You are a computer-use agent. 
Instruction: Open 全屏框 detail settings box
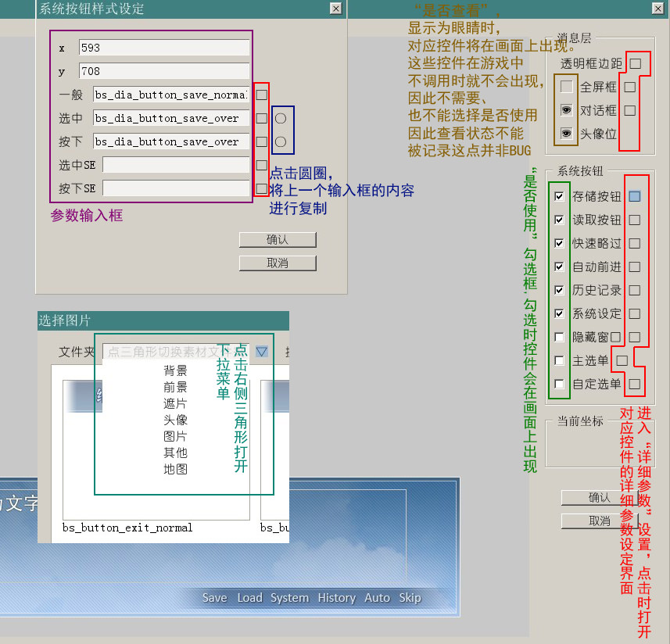click(x=630, y=87)
